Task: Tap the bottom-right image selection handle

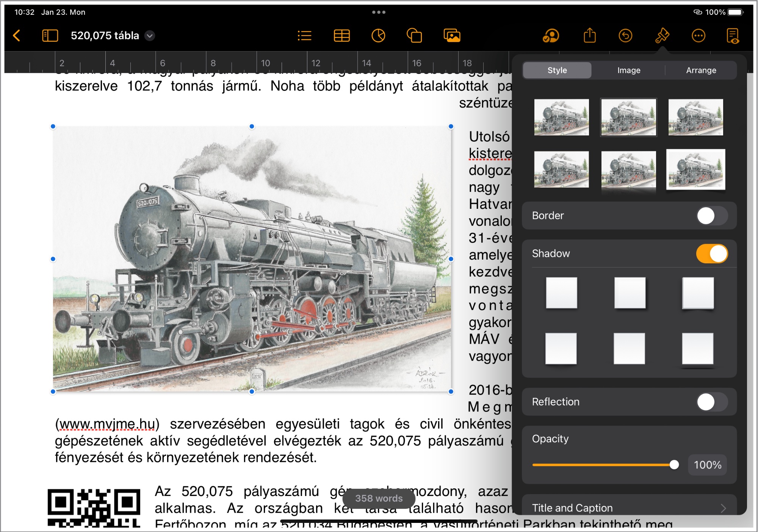Action: [451, 391]
